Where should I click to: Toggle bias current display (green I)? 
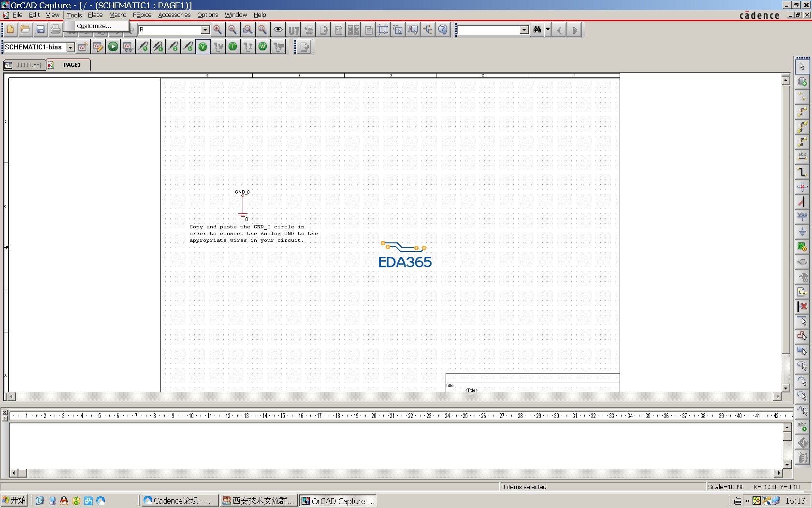[x=233, y=47]
